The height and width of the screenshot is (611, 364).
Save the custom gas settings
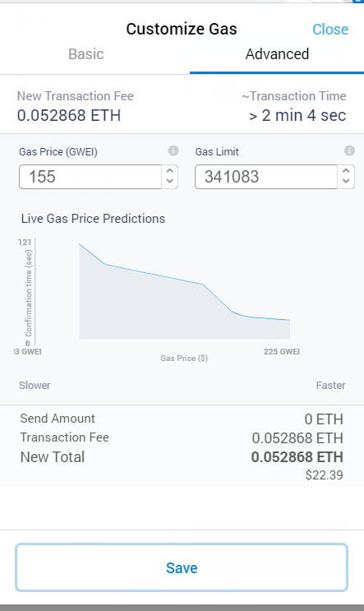182,567
